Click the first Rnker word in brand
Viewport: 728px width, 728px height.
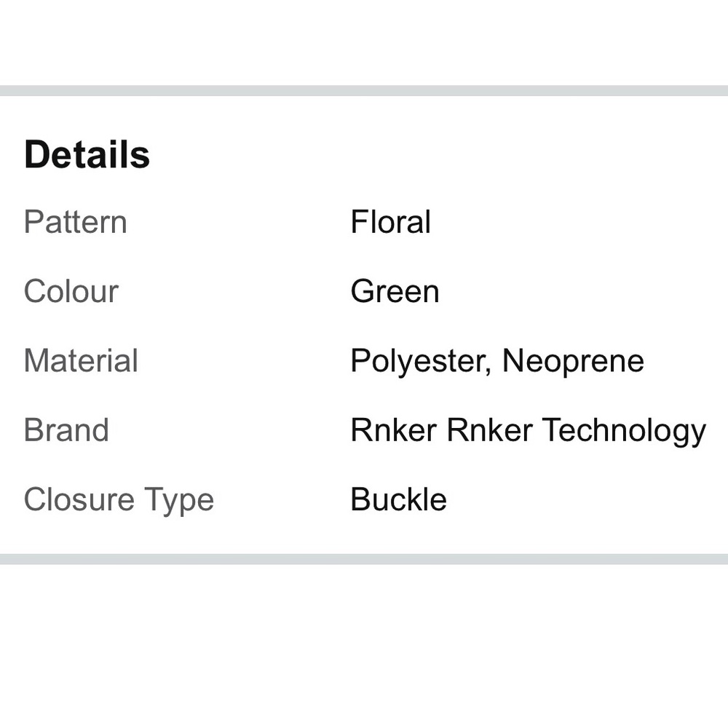coord(394,430)
